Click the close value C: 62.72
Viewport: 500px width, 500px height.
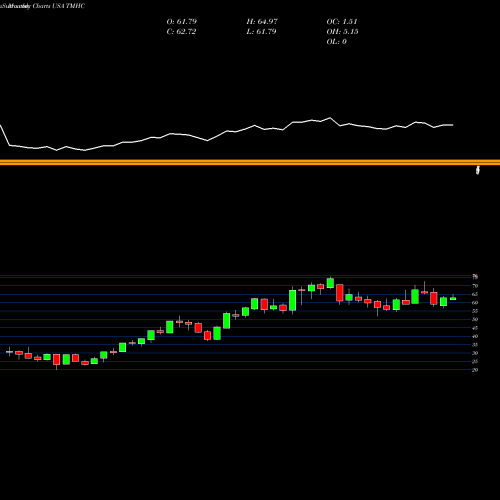(x=181, y=32)
